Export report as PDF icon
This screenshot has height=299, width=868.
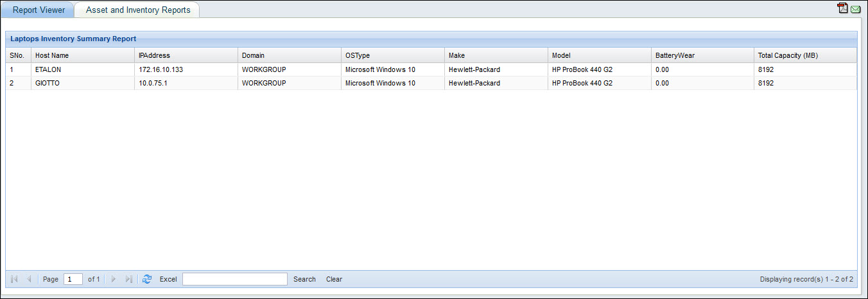pos(842,8)
